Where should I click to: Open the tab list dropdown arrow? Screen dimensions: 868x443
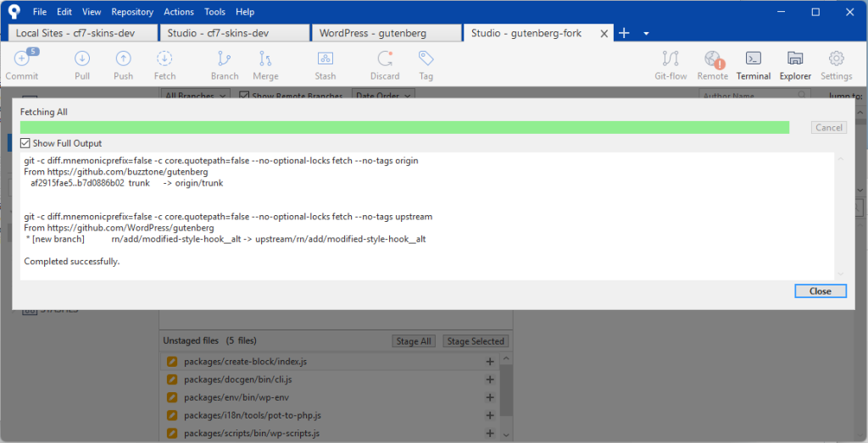[646, 34]
